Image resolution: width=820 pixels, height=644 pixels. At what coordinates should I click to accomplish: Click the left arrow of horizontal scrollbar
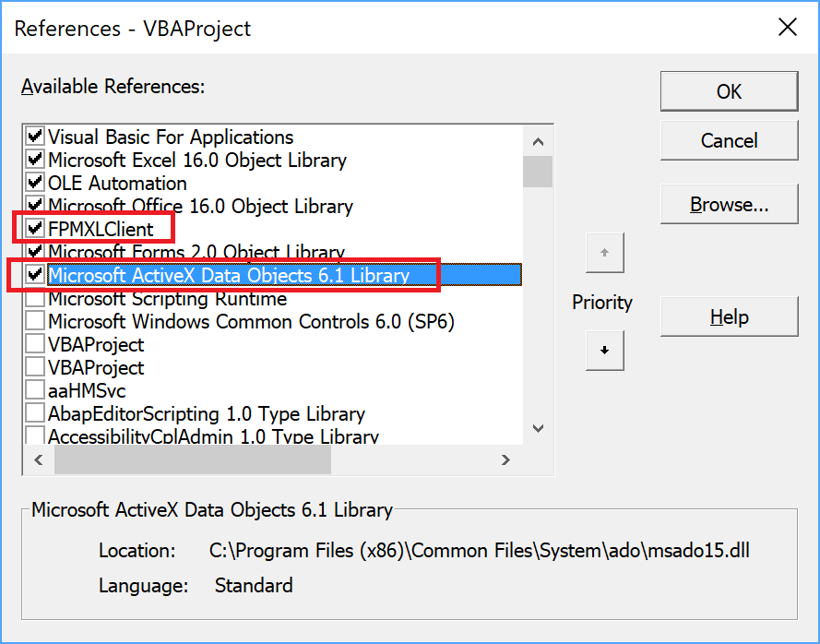38,459
